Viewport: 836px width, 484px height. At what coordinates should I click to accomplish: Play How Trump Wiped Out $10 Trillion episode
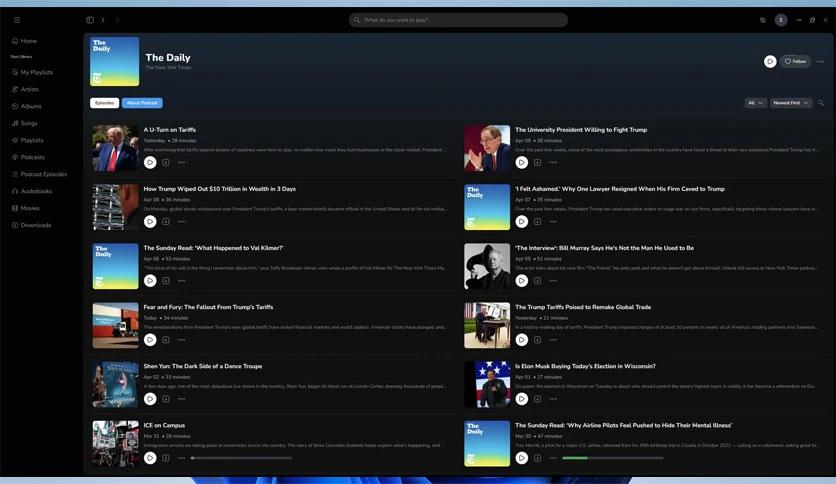coord(150,222)
